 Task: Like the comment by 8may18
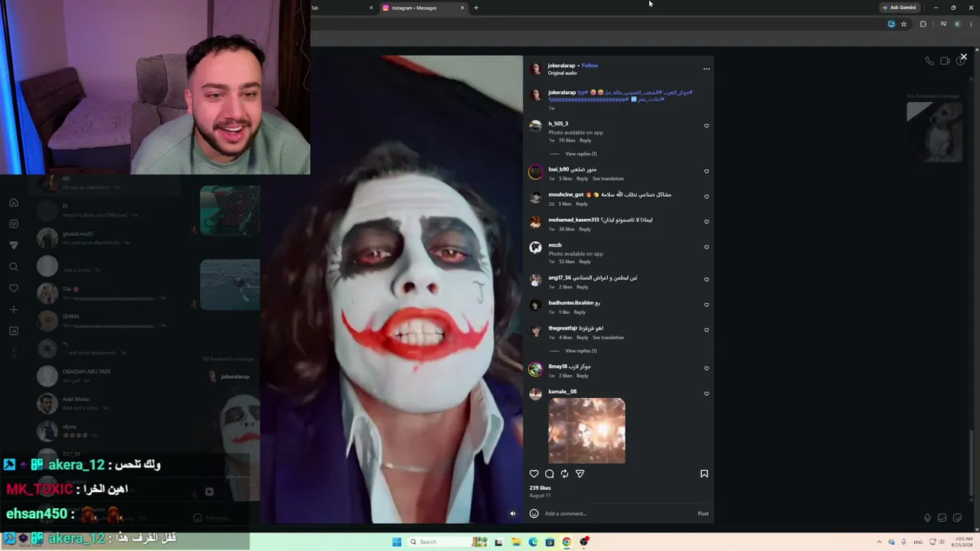[x=707, y=368]
